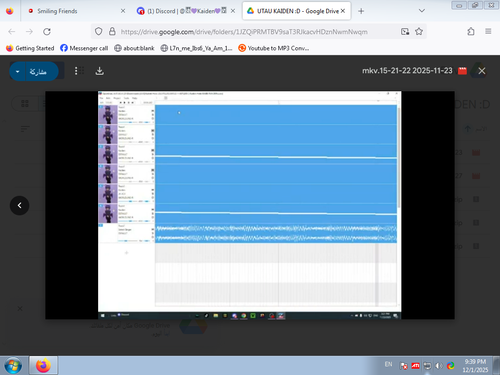Viewport: 500px width, 375px height.
Task: Open the Youtube to MP3 Conv bookmark
Action: pos(274,48)
